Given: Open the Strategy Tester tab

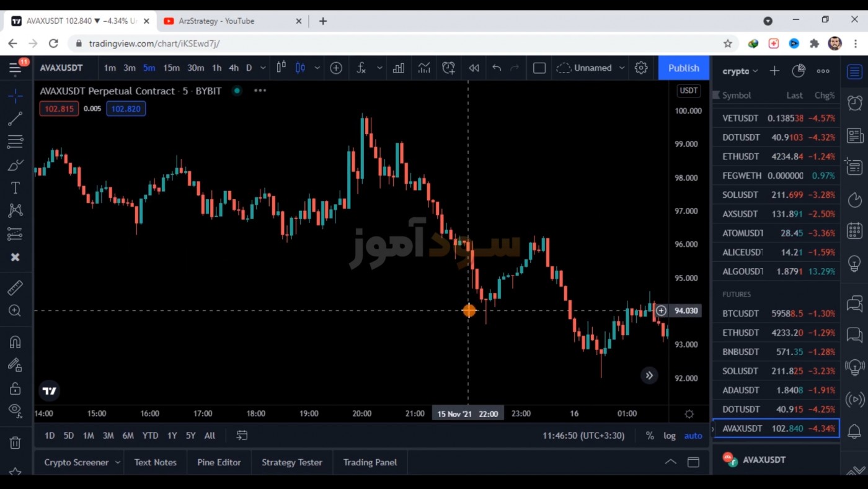Looking at the screenshot, I should 292,462.
